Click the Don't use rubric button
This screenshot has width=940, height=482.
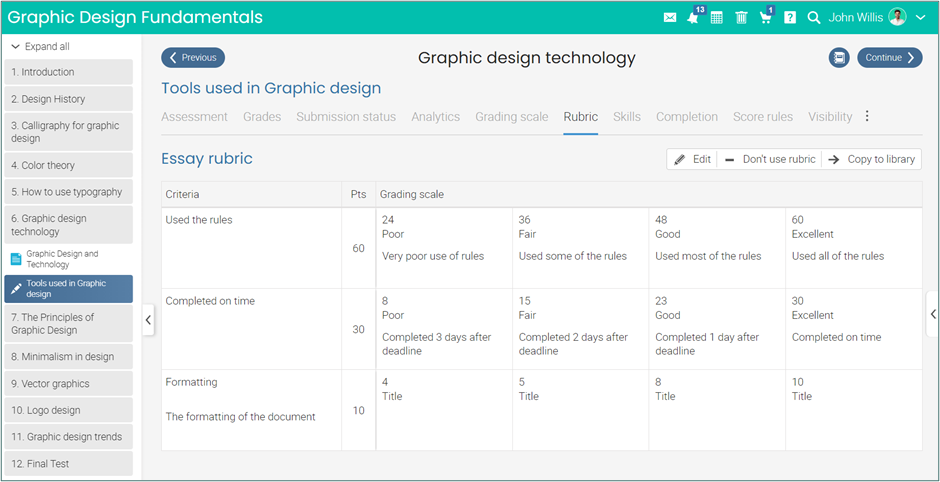[769, 159]
